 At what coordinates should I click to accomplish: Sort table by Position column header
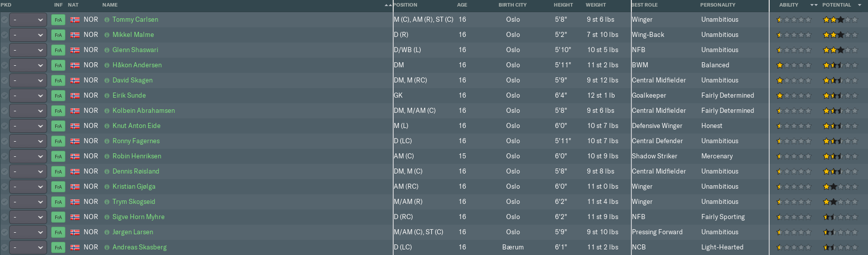[405, 5]
